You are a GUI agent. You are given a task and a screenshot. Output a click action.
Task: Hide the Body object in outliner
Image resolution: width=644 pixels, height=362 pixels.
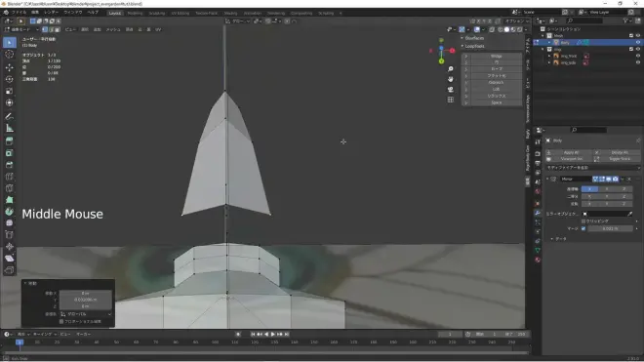click(638, 42)
